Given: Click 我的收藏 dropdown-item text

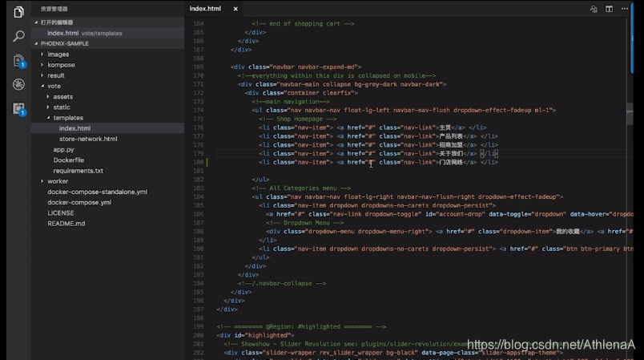Looking at the screenshot, I should (x=568, y=232).
